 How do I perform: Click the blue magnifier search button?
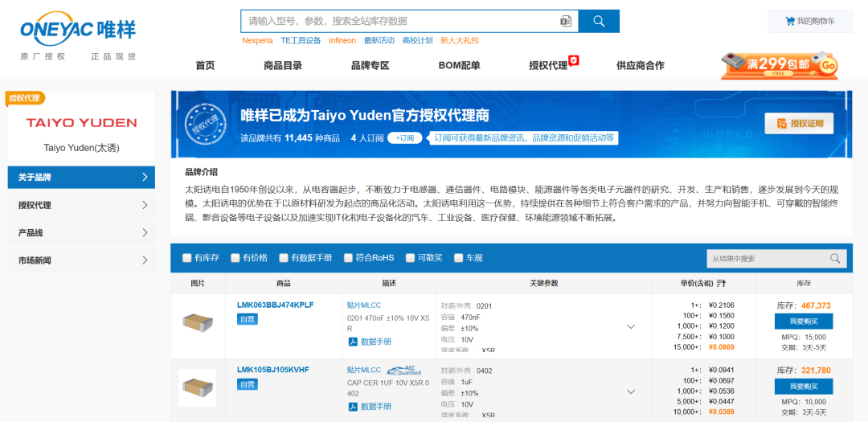599,21
